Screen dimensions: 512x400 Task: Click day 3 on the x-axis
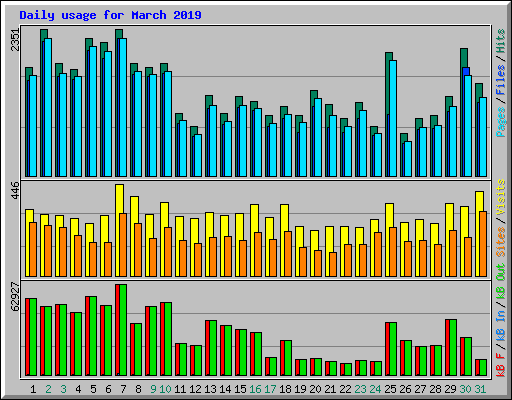click(x=63, y=389)
